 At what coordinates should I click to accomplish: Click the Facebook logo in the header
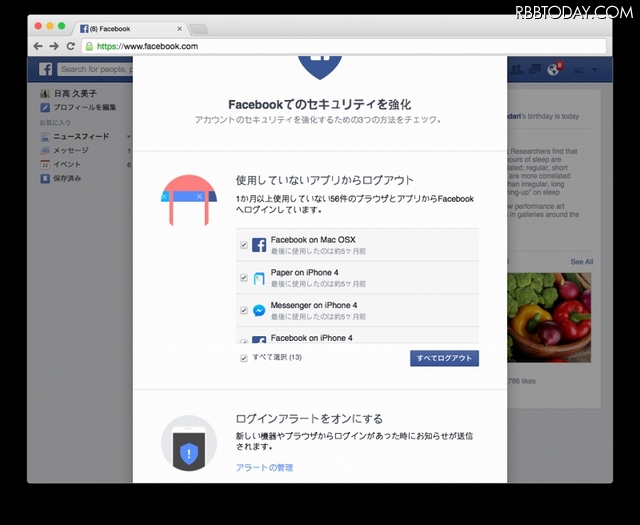point(45,69)
